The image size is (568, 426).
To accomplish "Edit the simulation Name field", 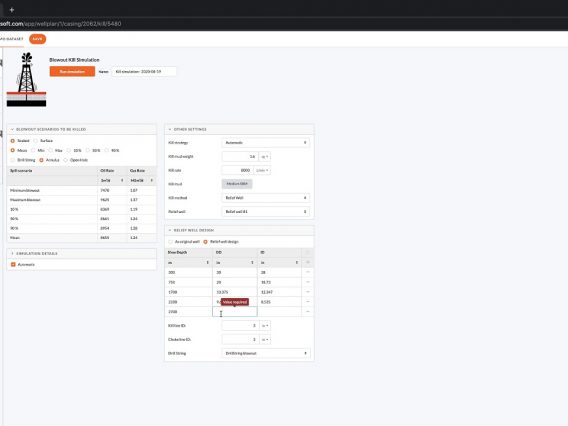I will pos(144,72).
